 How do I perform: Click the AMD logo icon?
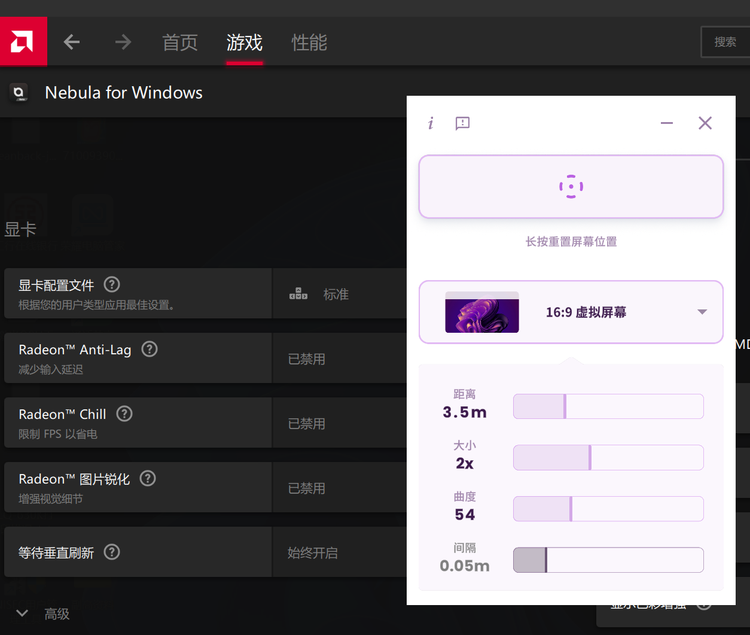23,42
